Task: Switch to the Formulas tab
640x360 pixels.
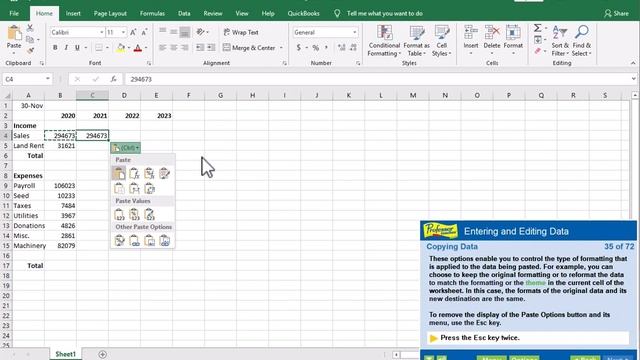Action: (x=152, y=13)
